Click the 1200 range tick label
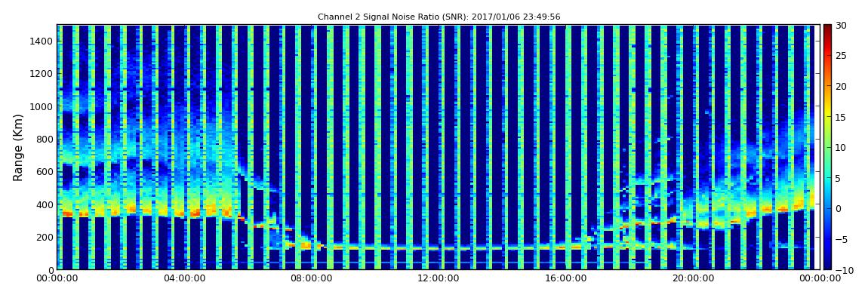The height and width of the screenshot is (307, 868). pos(42,74)
